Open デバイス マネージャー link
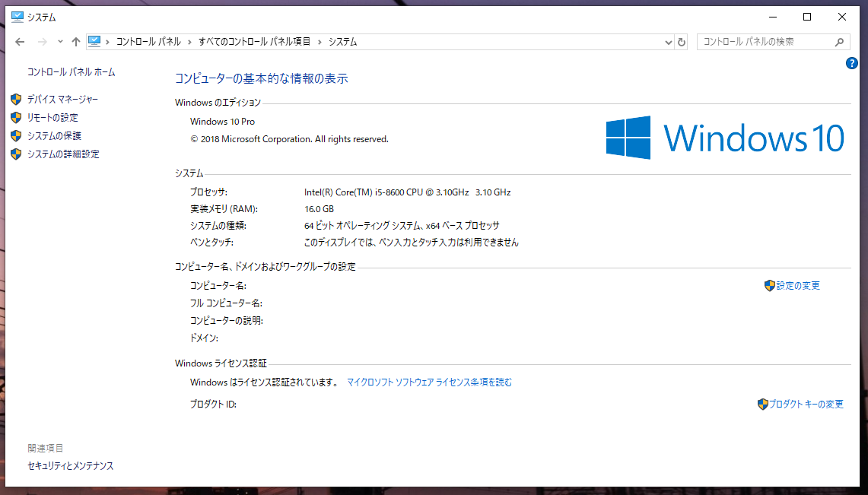 62,100
